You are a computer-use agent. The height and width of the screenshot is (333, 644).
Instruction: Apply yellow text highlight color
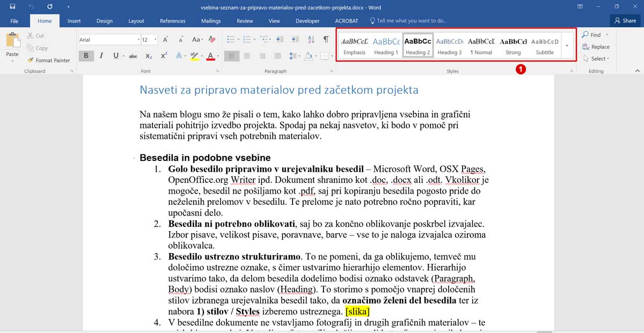pyautogui.click(x=194, y=56)
